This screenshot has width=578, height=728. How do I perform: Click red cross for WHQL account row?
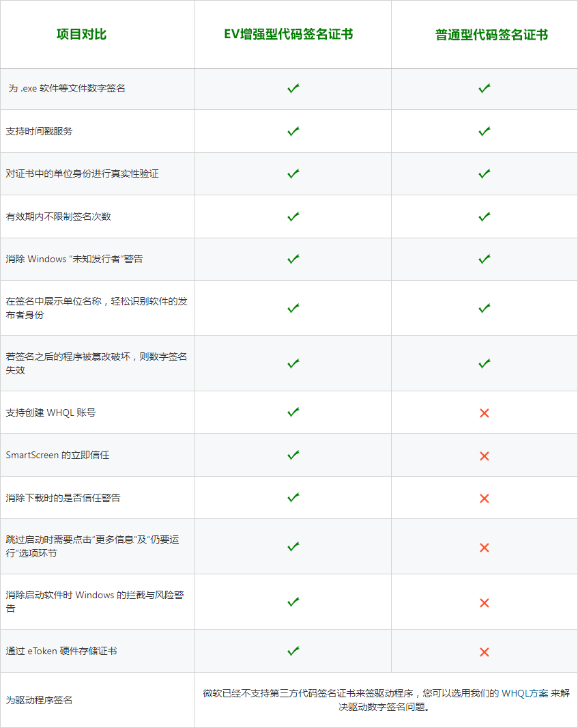coord(485,413)
